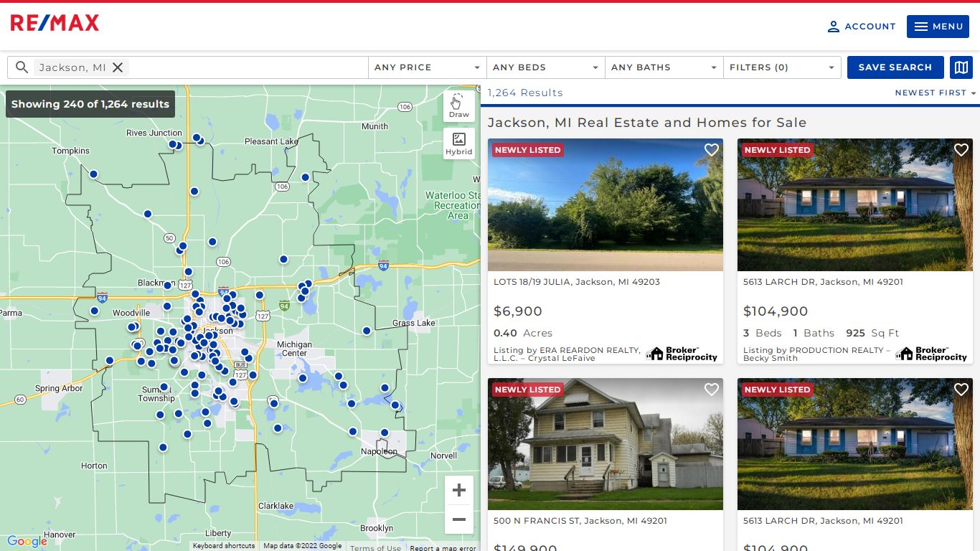Image resolution: width=980 pixels, height=551 pixels.
Task: Click Clarklake label on map
Action: tap(275, 506)
